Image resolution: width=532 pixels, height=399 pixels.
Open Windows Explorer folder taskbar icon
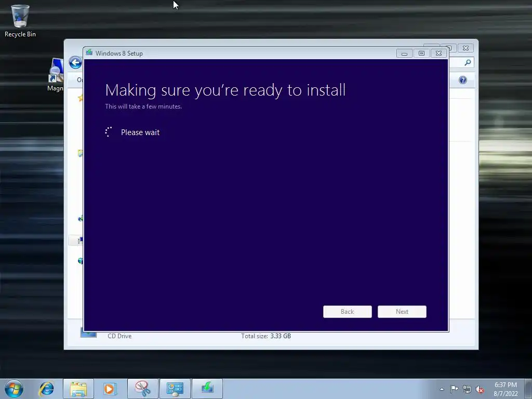point(78,389)
